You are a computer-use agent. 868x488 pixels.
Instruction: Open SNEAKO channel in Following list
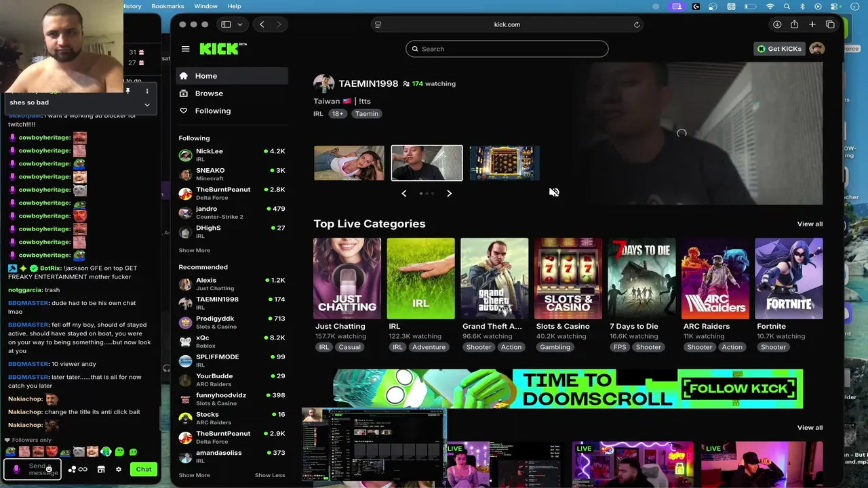pyautogui.click(x=232, y=174)
